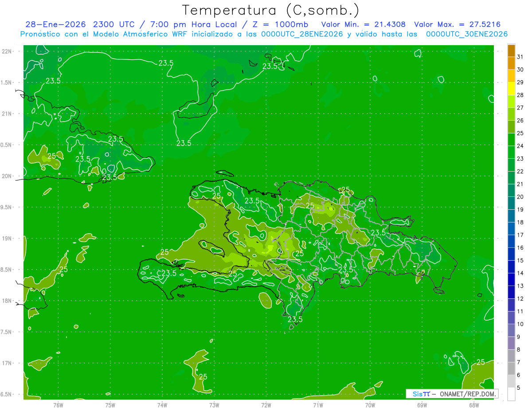Click the '72W' longitude axis label
The image size is (532, 411).
click(x=266, y=405)
